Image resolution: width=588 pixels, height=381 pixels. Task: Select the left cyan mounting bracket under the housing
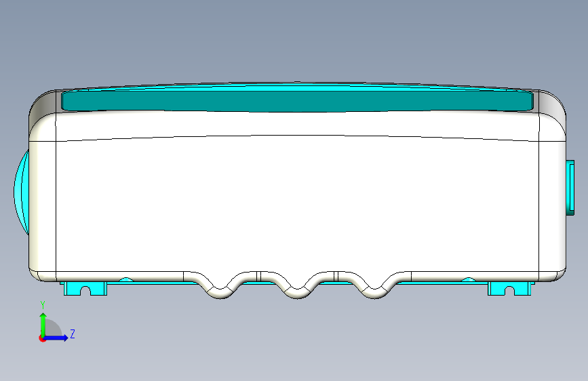85,289
